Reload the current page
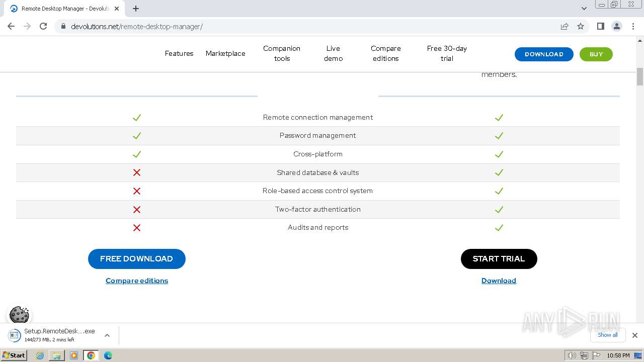 (43, 26)
